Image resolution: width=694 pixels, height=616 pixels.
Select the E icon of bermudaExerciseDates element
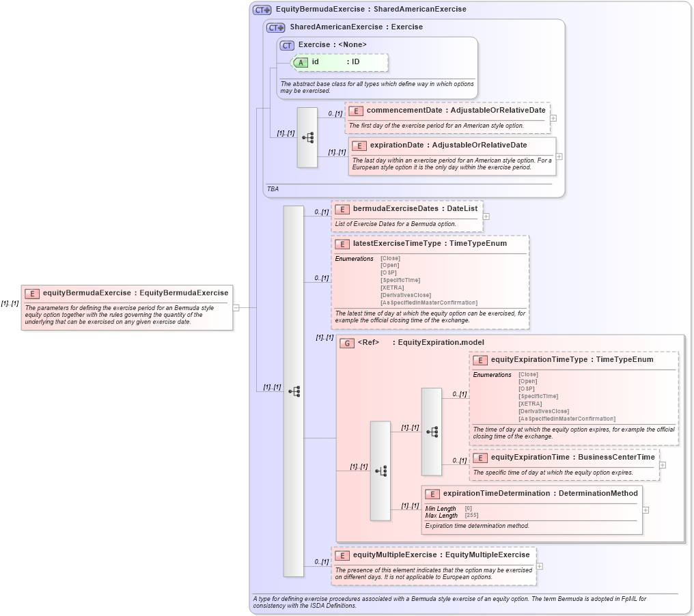[342, 208]
